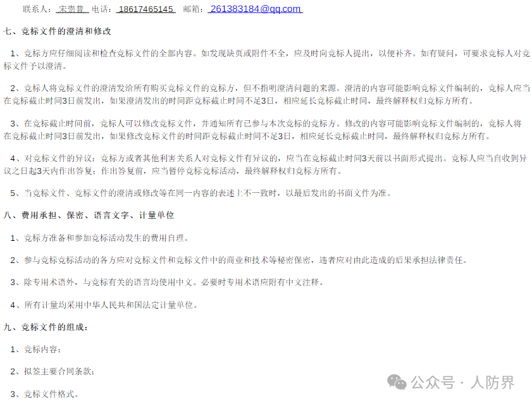The image size is (532, 404).
Task: Click list item 2、拟签主要合同条款
Action: pyautogui.click(x=53, y=371)
